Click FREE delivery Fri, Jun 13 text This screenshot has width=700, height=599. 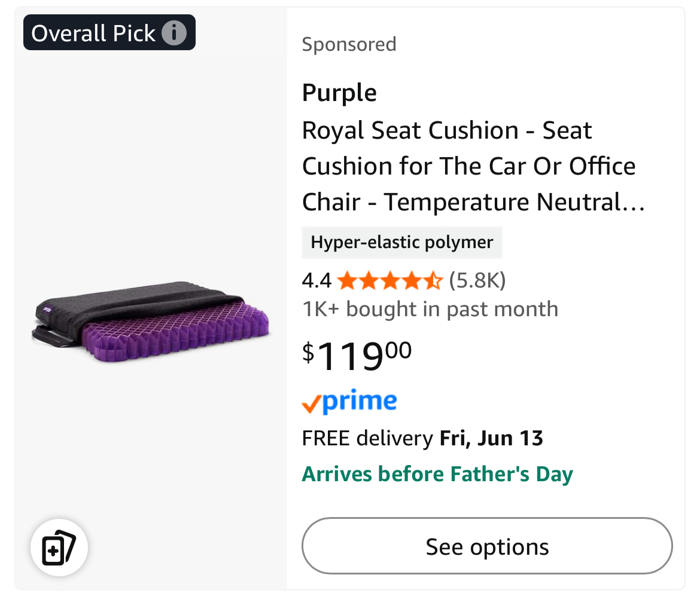[x=422, y=438]
